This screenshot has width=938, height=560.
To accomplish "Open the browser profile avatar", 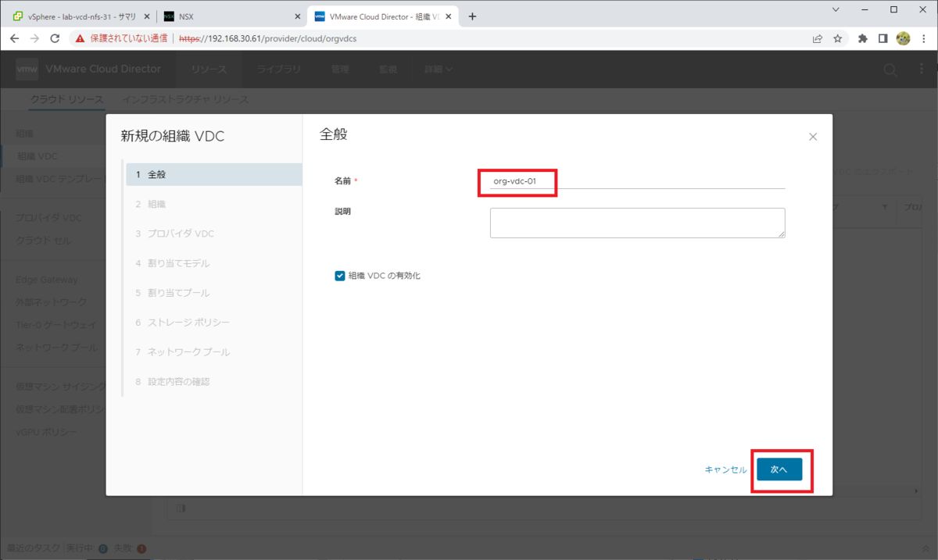I will [903, 38].
